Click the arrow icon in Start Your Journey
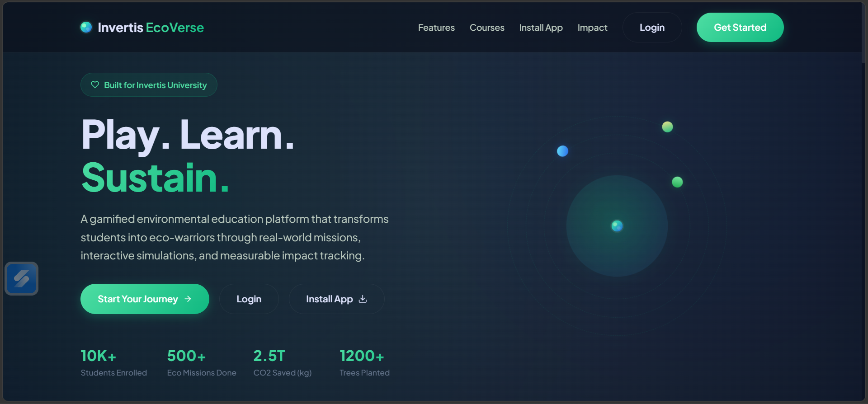Viewport: 868px width, 404px height. click(188, 299)
